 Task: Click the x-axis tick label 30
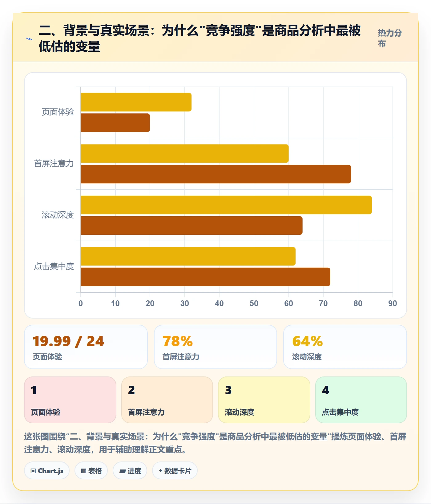point(185,303)
